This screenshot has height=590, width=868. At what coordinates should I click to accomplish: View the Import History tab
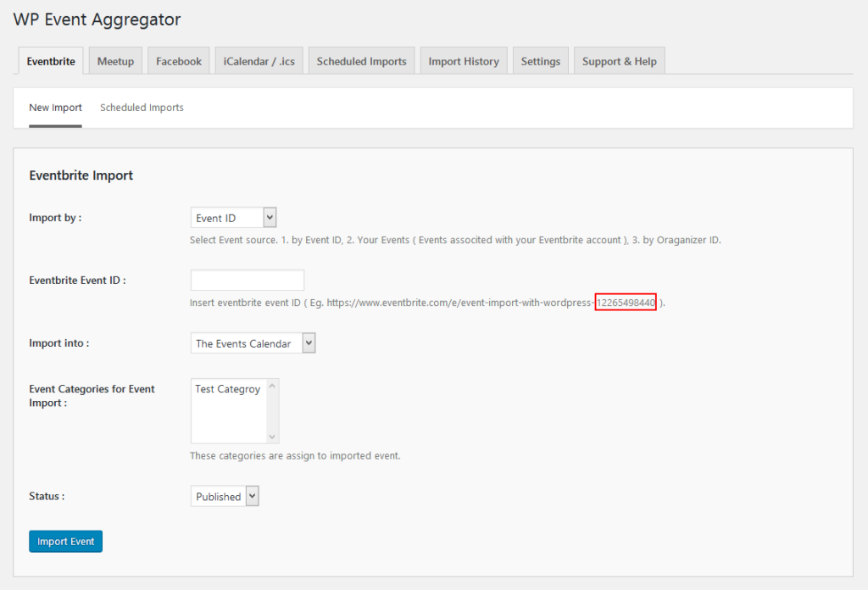point(464,60)
